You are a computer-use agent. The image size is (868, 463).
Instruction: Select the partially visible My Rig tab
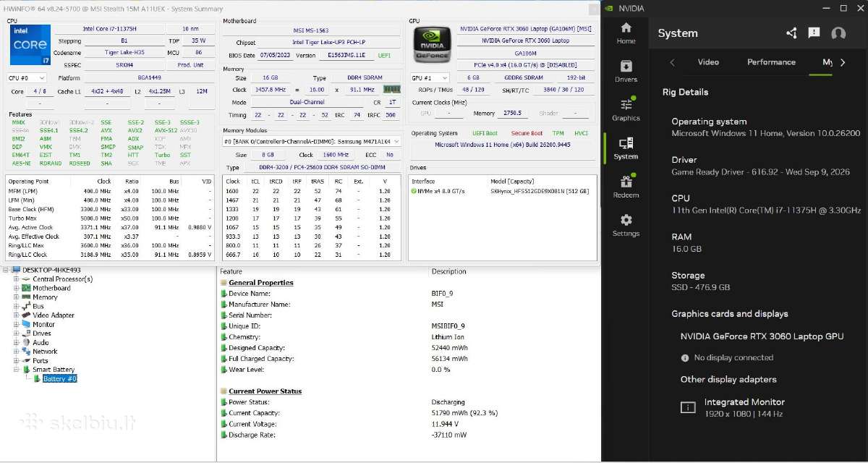827,62
